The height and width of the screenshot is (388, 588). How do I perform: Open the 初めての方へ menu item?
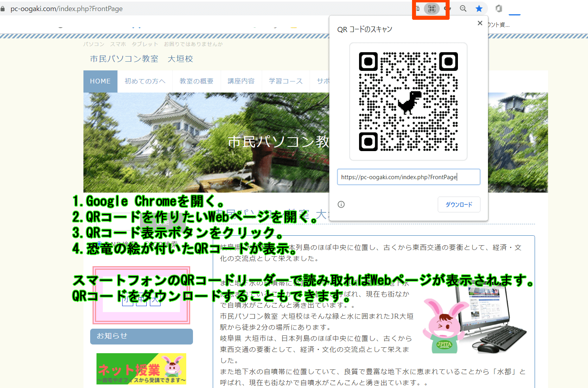[145, 81]
